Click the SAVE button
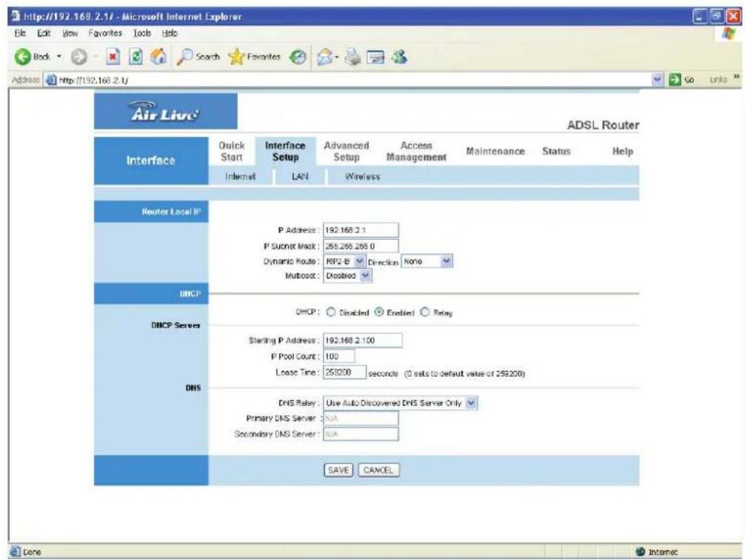745x560 pixels. pos(338,471)
